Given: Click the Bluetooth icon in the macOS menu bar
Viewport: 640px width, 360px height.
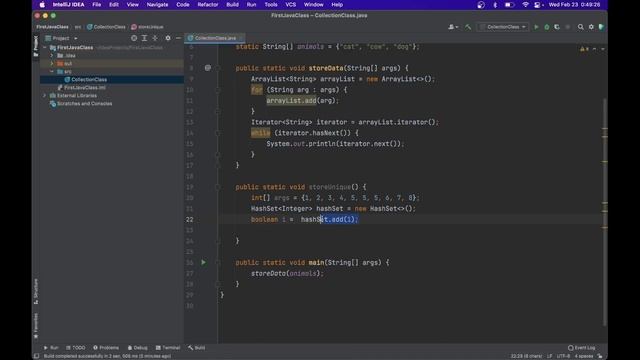Looking at the screenshot, I should (495, 5).
